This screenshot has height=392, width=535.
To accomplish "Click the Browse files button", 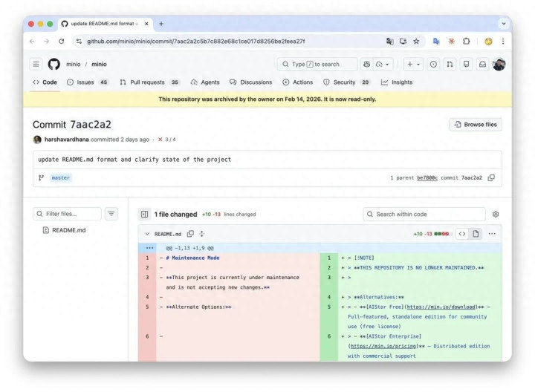I will 475,124.
